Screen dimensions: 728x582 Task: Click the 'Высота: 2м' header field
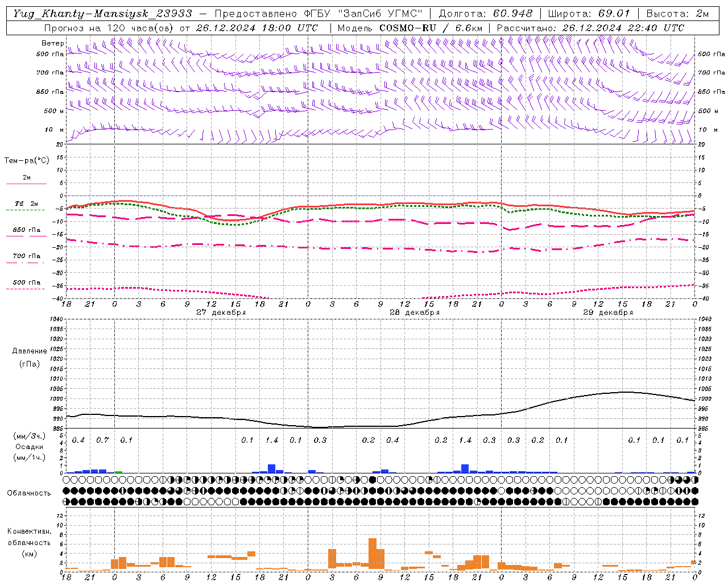point(677,14)
